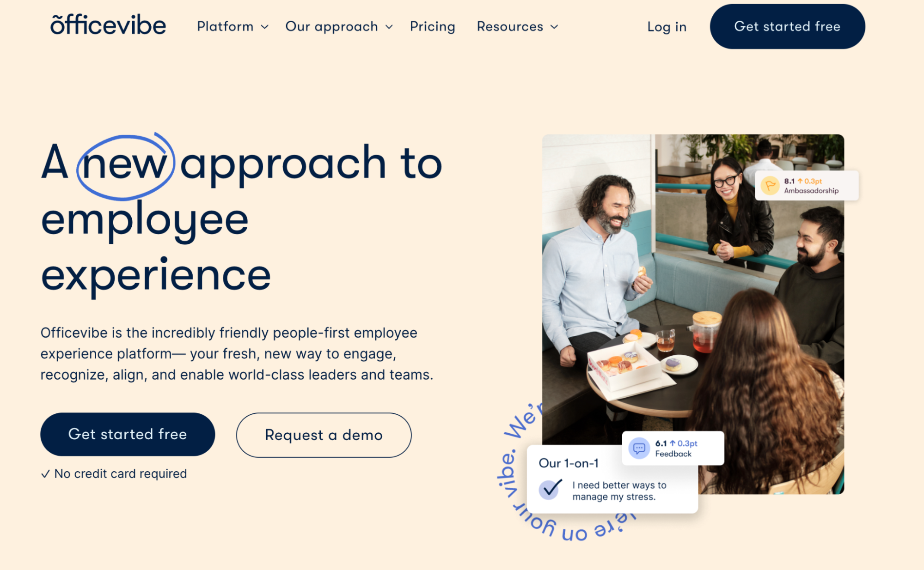Click the orange Ambassadorship flag icon
This screenshot has height=570, width=924.
point(770,186)
